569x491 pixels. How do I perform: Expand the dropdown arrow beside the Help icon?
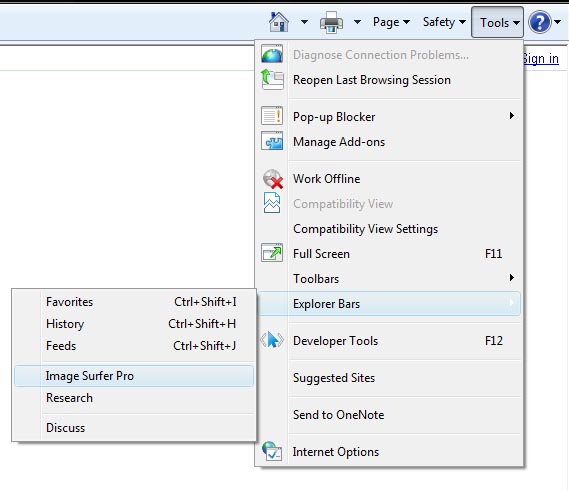tap(558, 22)
